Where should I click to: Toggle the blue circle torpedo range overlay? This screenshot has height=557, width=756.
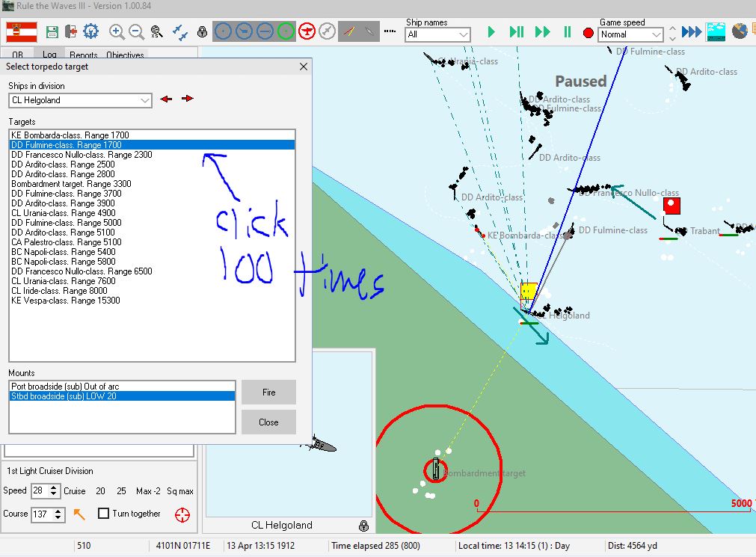click(x=265, y=32)
